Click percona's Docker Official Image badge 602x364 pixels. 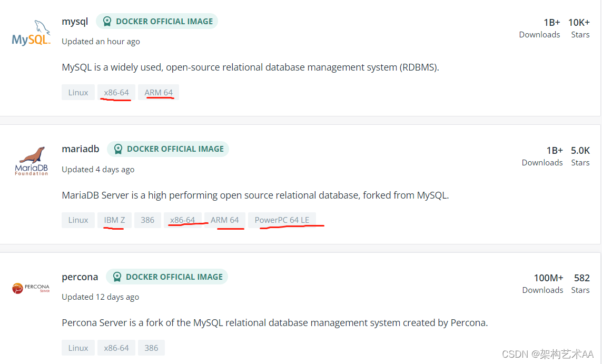tap(167, 277)
